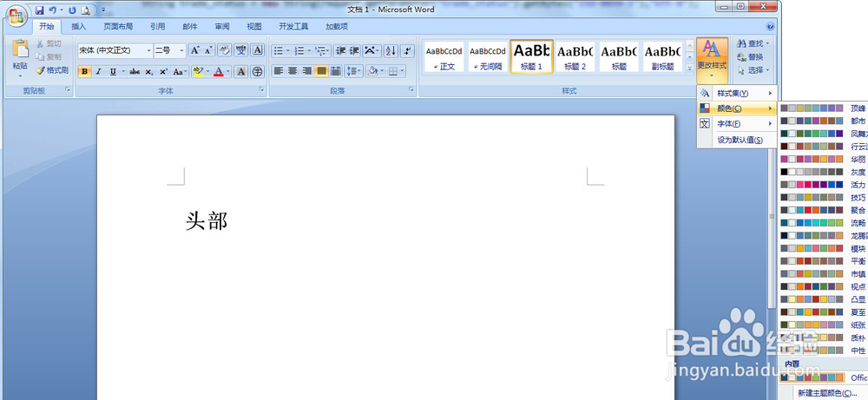This screenshot has height=400, width=868.
Task: Open line spacing dropdown
Action: pos(354,71)
